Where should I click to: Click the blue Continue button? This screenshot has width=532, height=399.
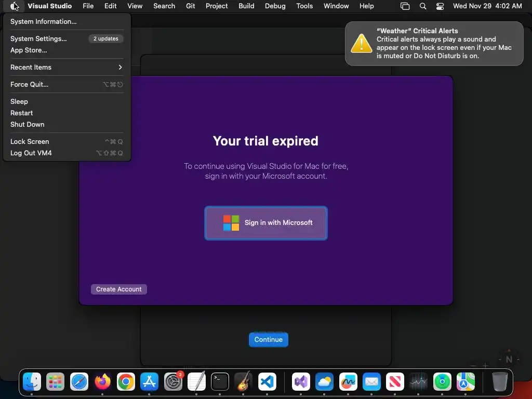point(269,340)
